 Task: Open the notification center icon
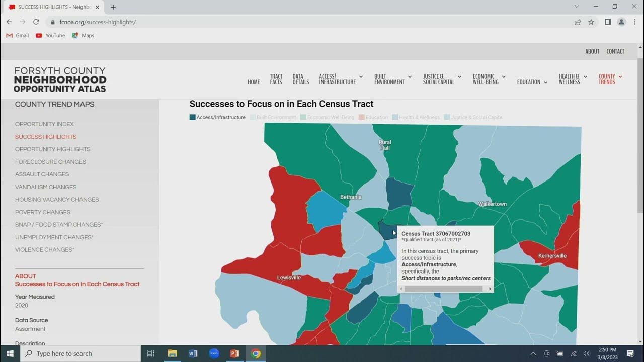point(630,353)
